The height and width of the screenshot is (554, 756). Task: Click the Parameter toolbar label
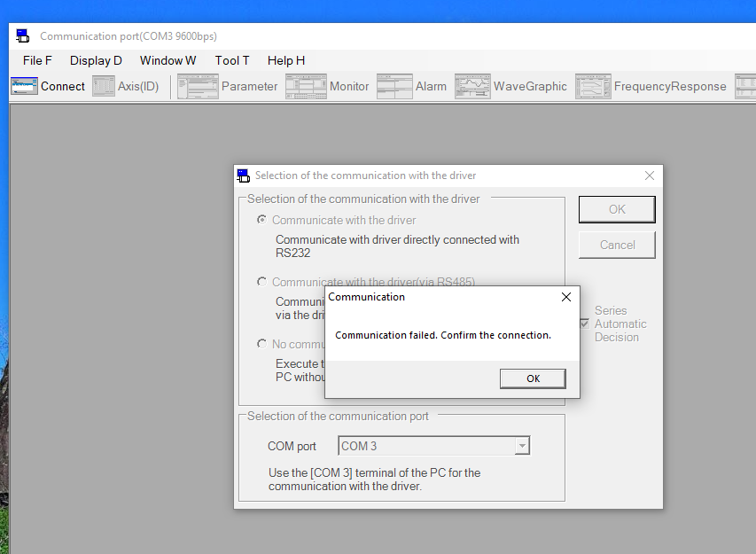249,86
